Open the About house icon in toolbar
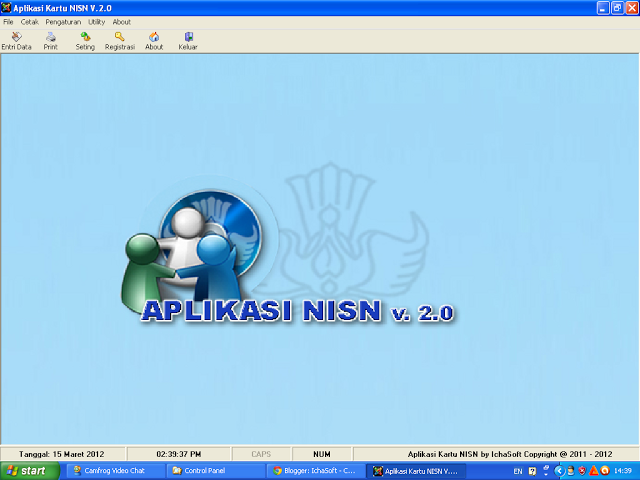The image size is (640, 480). click(x=154, y=41)
